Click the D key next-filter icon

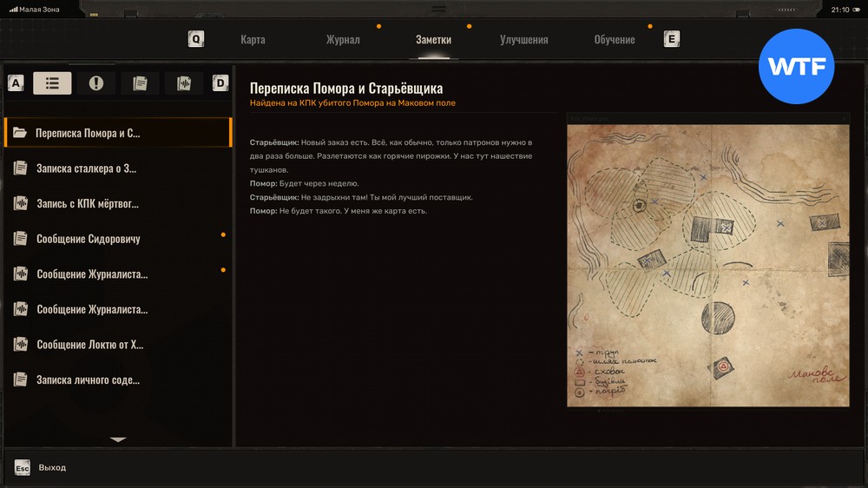[220, 83]
